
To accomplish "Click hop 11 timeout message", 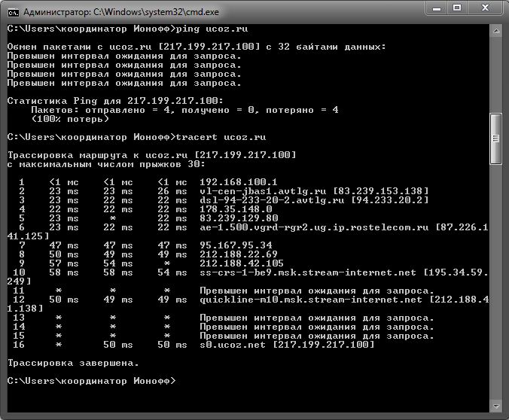I will (x=317, y=291).
